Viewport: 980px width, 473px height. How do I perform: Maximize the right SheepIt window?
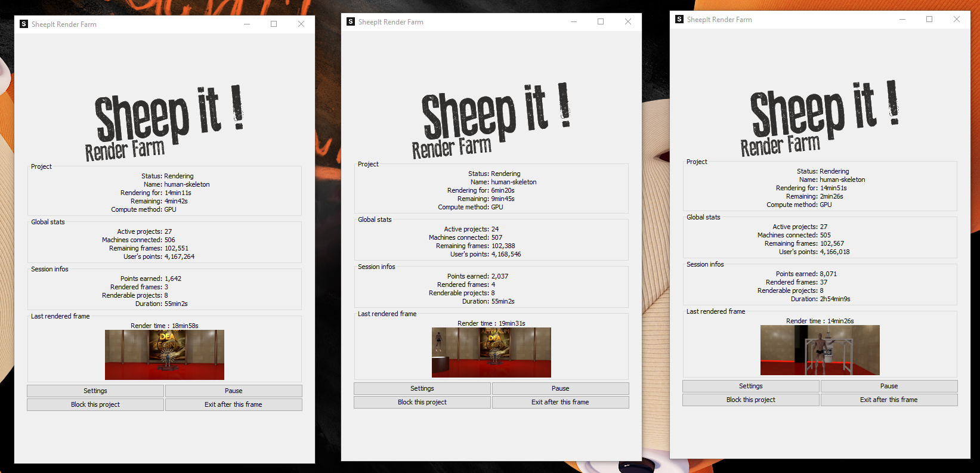coord(929,19)
